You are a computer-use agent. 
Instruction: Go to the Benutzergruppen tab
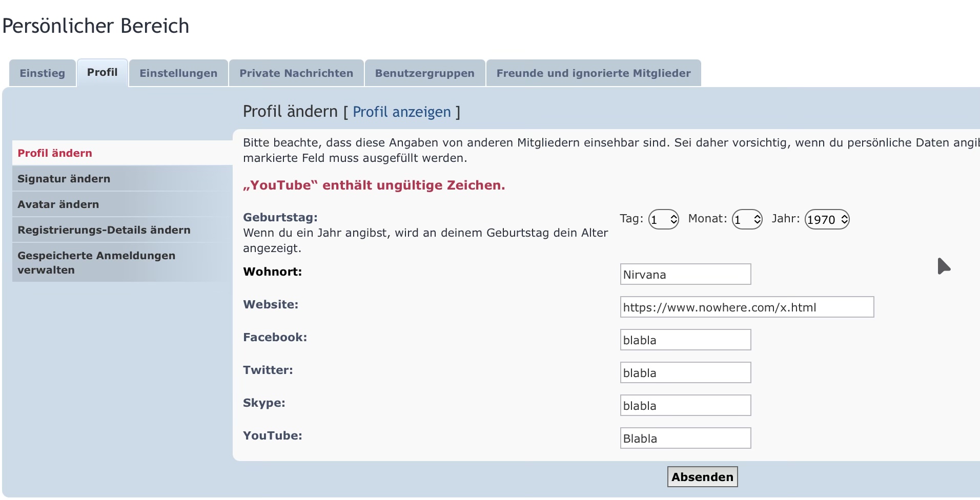(425, 73)
